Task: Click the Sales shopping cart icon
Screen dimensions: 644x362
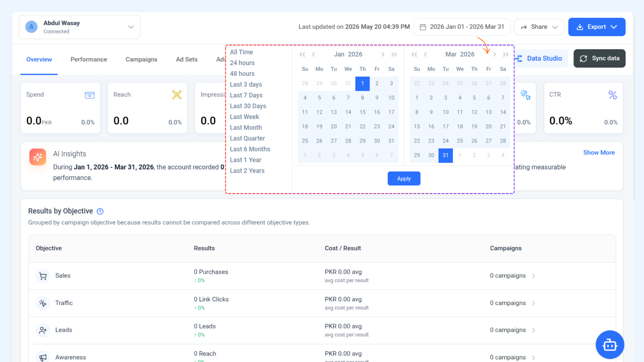Action: tap(43, 276)
